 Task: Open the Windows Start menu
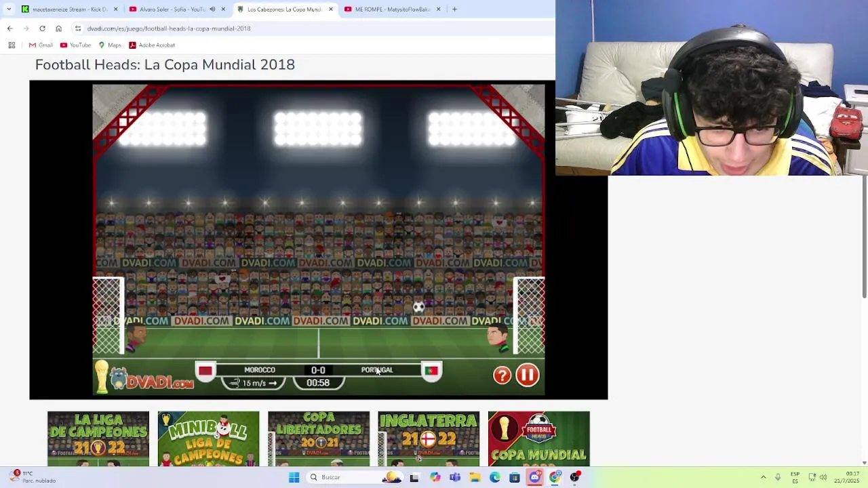point(294,477)
